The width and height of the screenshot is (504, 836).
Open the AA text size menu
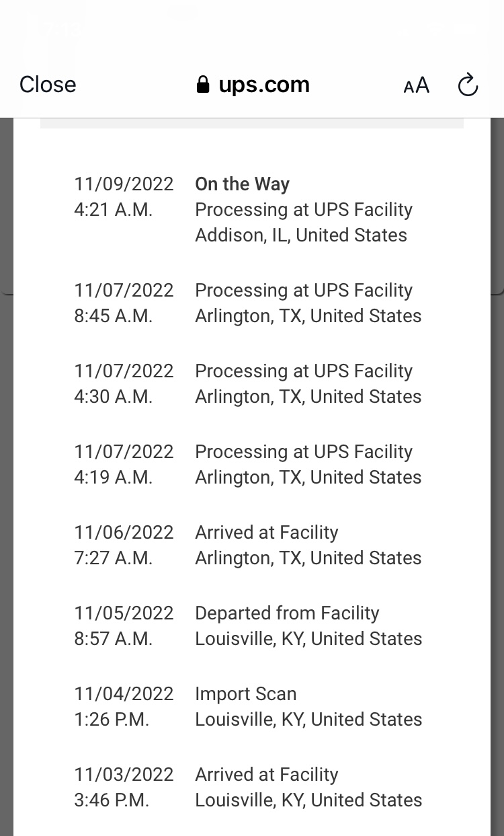(x=416, y=85)
